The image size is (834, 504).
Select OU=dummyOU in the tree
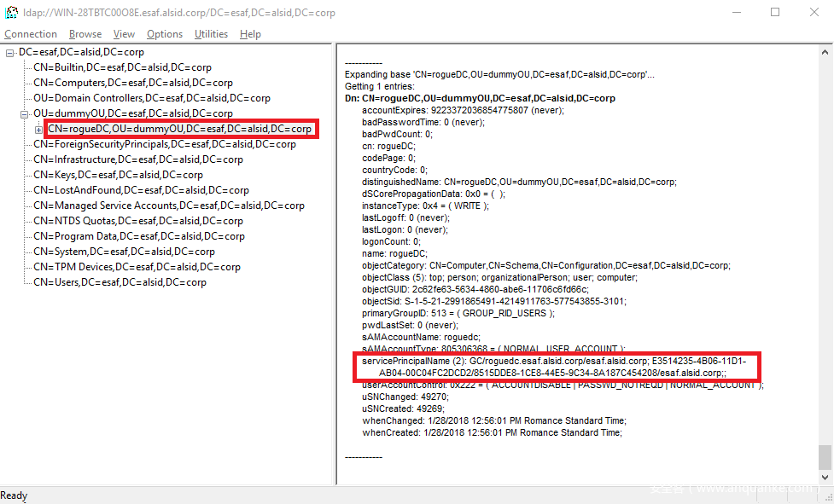(133, 113)
